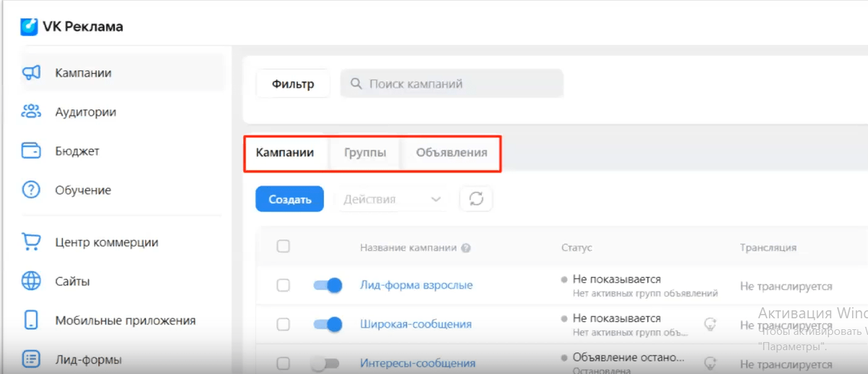868x374 pixels.
Task: Check the Интересы-сообщения row checkbox
Action: (x=284, y=363)
